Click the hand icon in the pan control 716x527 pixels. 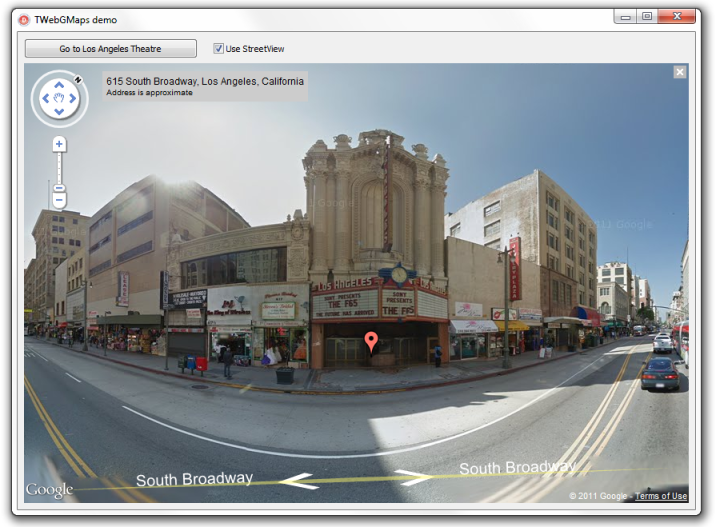(x=59, y=98)
